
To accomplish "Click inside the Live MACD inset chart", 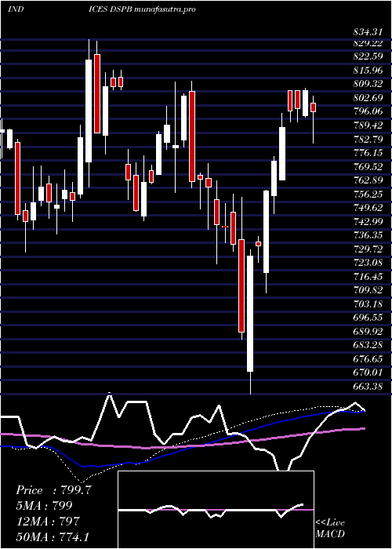I will point(216,510).
